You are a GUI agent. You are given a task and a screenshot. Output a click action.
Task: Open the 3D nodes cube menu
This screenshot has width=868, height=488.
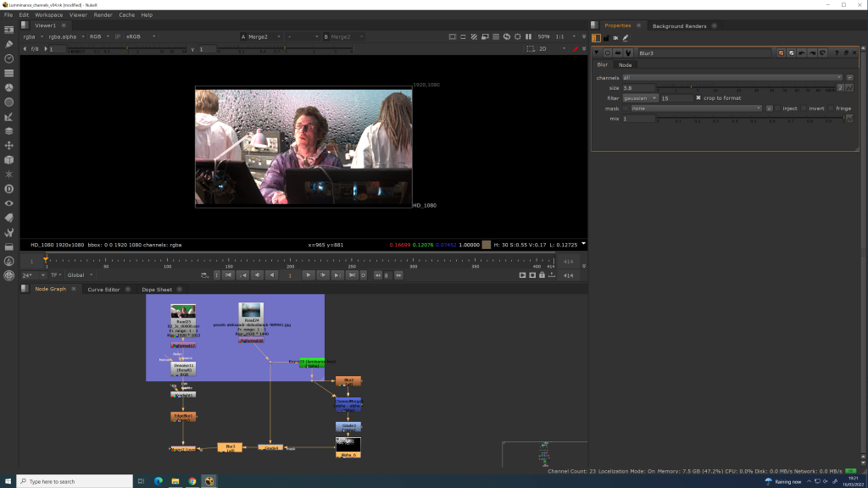(x=8, y=160)
